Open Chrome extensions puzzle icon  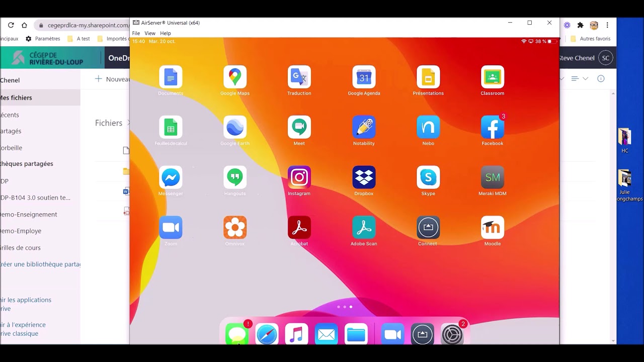point(580,25)
